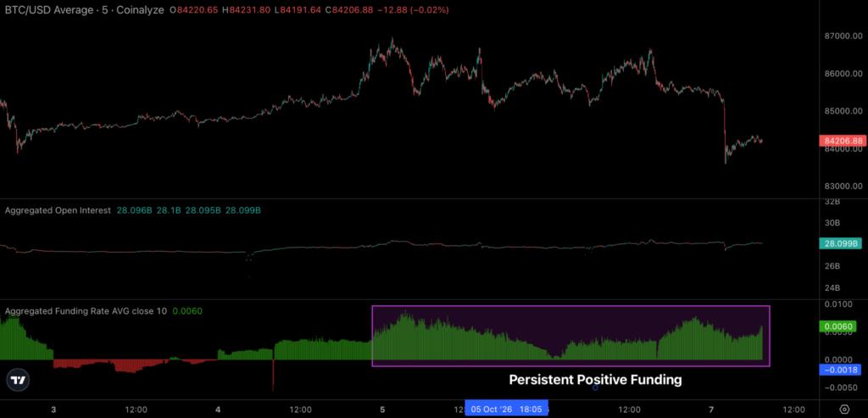This screenshot has height=418, width=868.
Task: Click the -0.0050 funding axis label
Action: pos(843,387)
